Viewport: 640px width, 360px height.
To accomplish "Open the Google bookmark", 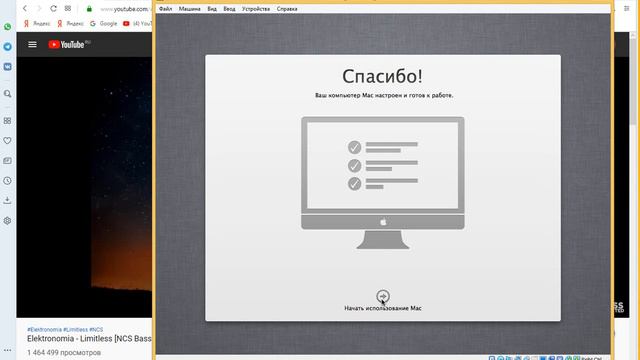I will coord(104,24).
